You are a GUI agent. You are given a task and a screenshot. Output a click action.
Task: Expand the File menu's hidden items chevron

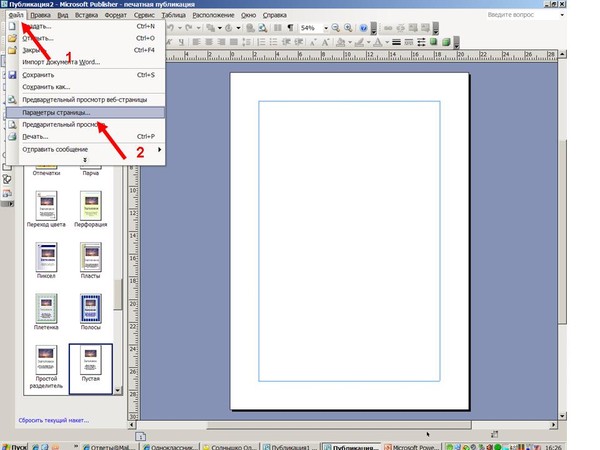[85, 160]
